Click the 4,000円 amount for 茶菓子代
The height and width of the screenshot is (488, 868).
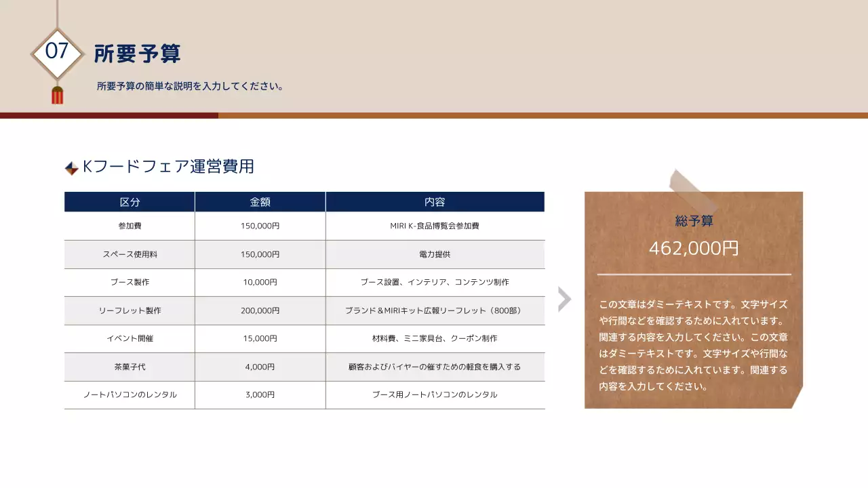click(x=260, y=367)
